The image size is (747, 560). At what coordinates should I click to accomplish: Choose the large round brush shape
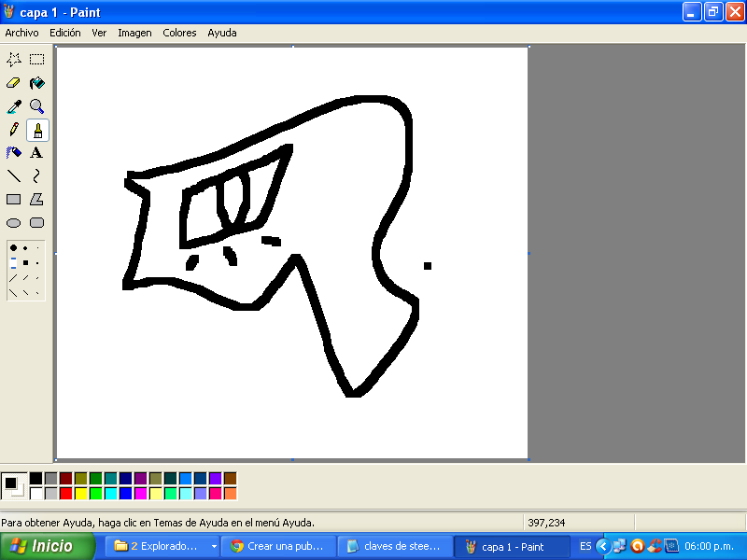tap(13, 247)
